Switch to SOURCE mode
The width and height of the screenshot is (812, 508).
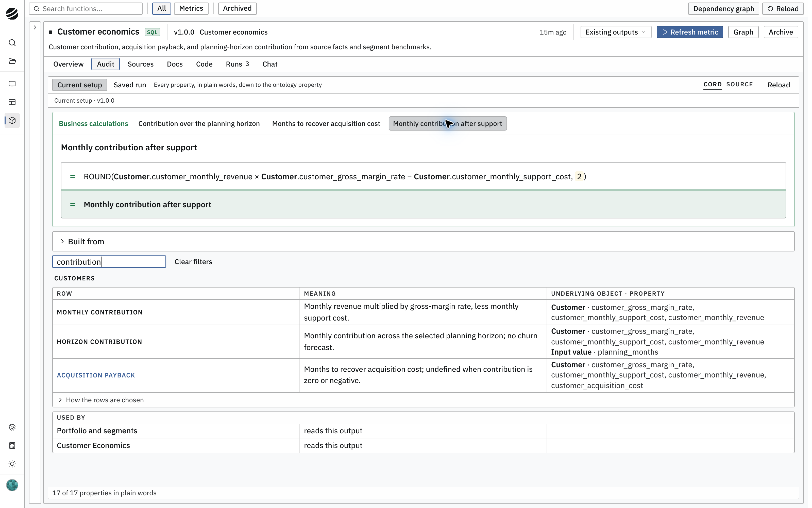[739, 85]
